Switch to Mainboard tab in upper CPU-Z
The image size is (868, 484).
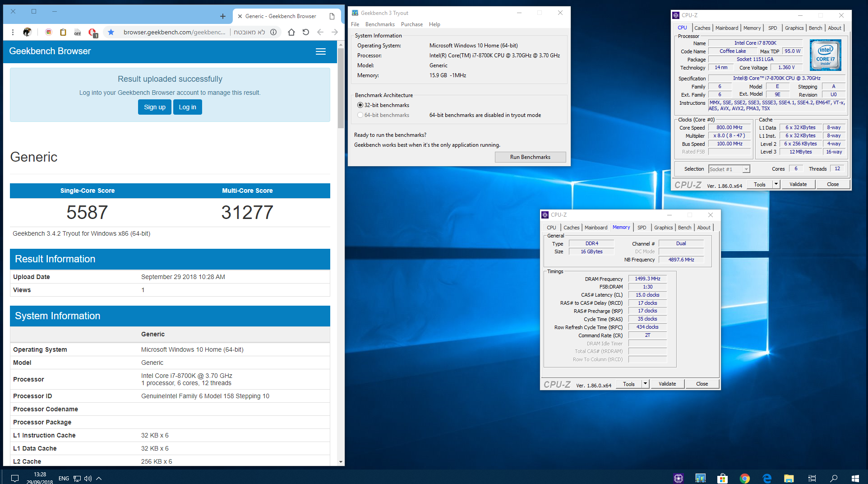[727, 28]
